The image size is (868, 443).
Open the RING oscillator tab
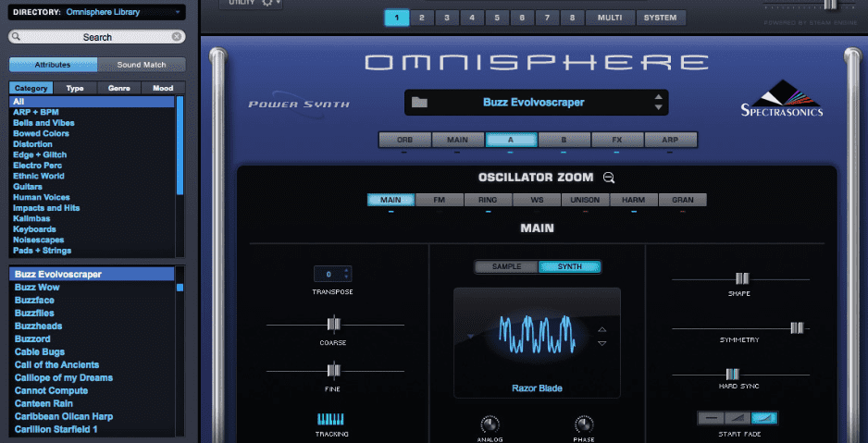coord(489,200)
